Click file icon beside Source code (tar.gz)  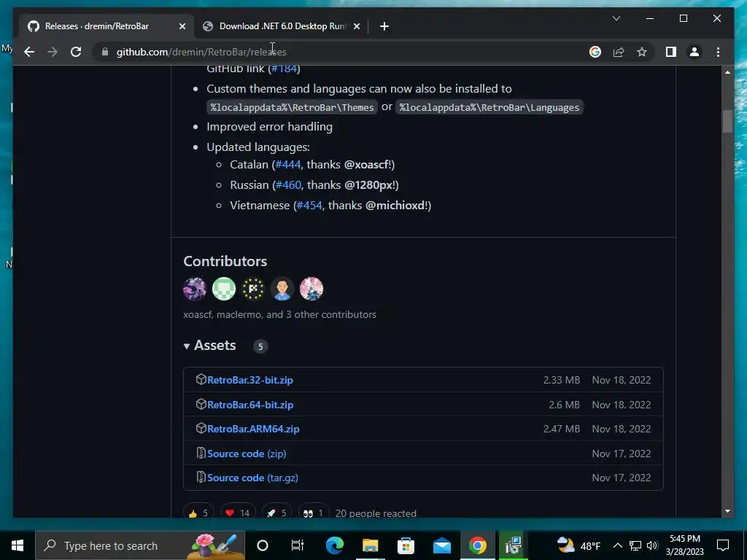pos(201,477)
